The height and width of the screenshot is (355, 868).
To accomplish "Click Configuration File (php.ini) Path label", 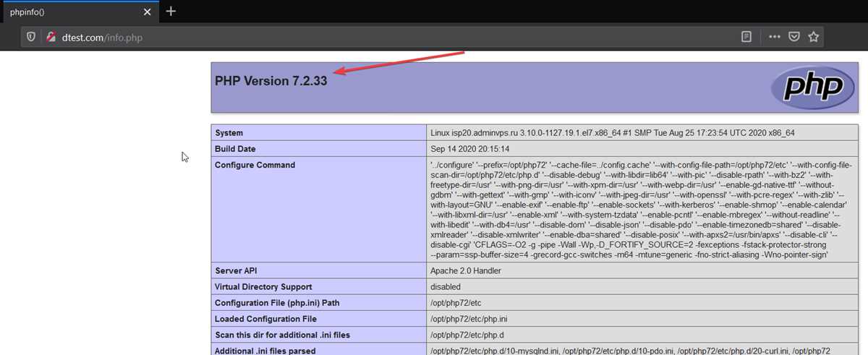I will tap(277, 303).
